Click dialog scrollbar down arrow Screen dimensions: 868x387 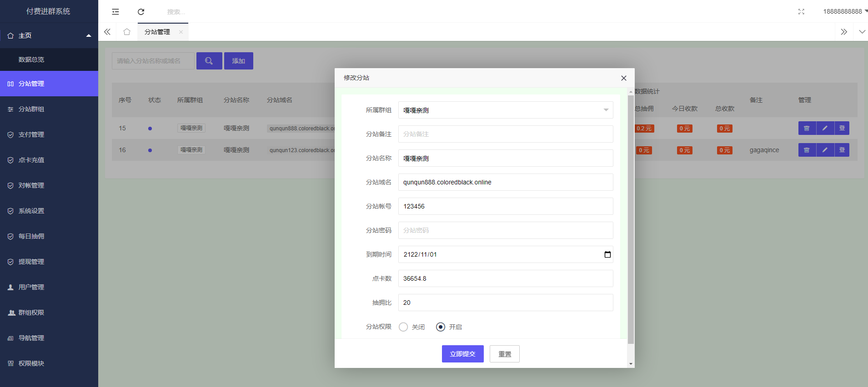(631, 364)
